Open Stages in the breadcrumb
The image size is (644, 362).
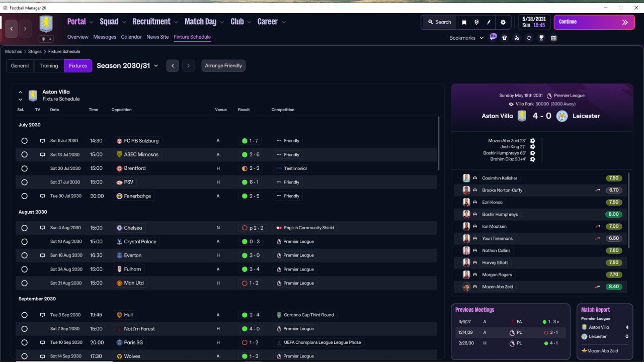pyautogui.click(x=35, y=51)
